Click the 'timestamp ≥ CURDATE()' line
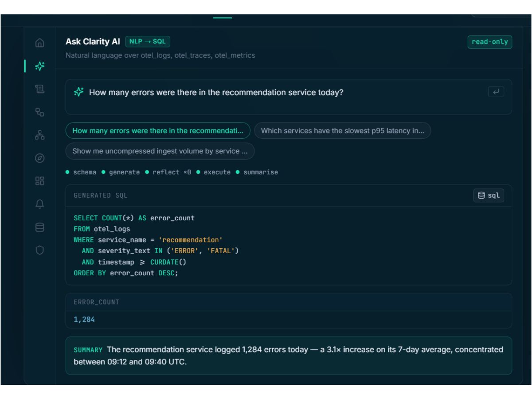 134,262
